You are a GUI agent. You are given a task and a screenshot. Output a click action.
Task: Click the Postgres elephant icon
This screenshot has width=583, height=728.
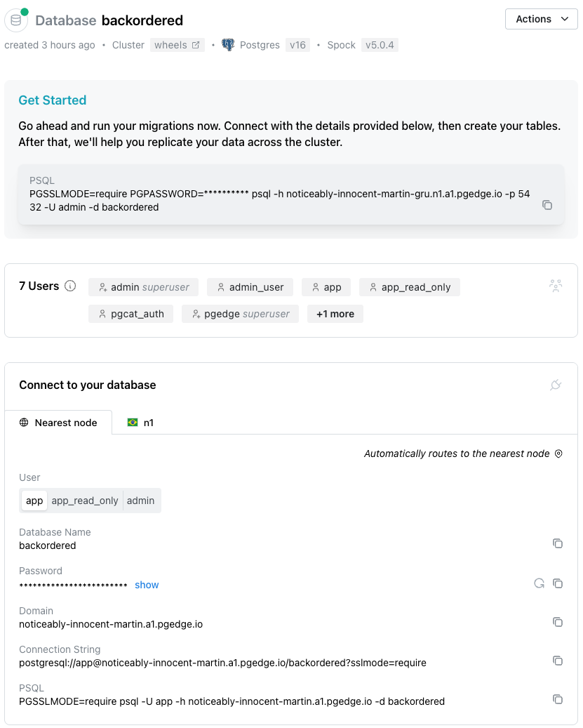227,44
